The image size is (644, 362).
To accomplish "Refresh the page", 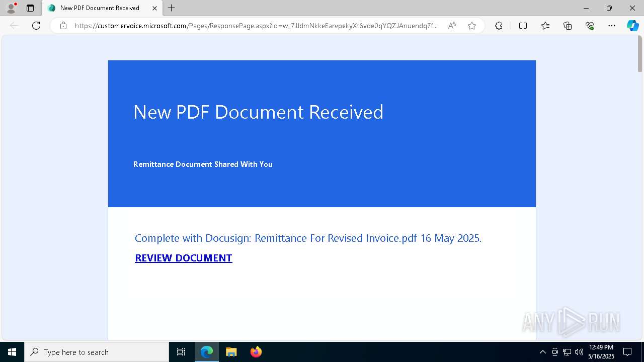I will coord(36,26).
